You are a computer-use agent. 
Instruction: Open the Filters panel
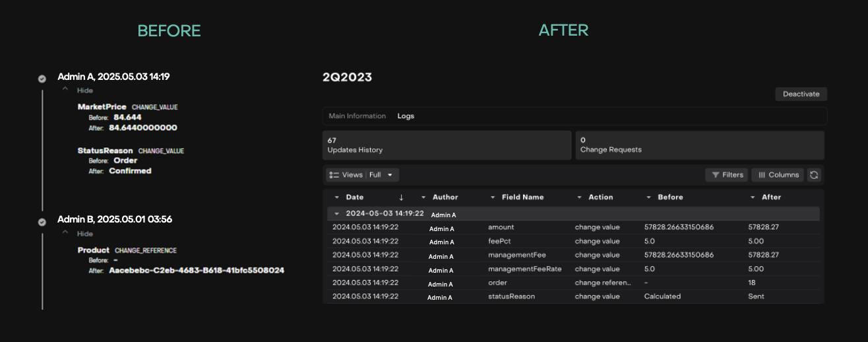[726, 175]
